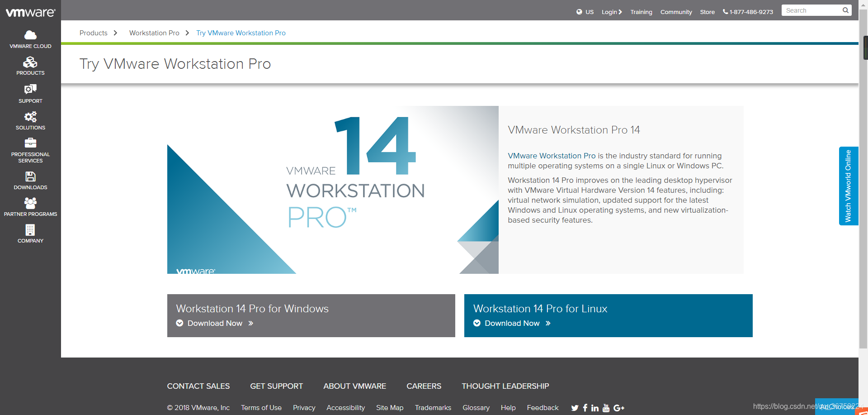
Task: Open the Watch VMworld Online side tab
Action: (x=849, y=186)
